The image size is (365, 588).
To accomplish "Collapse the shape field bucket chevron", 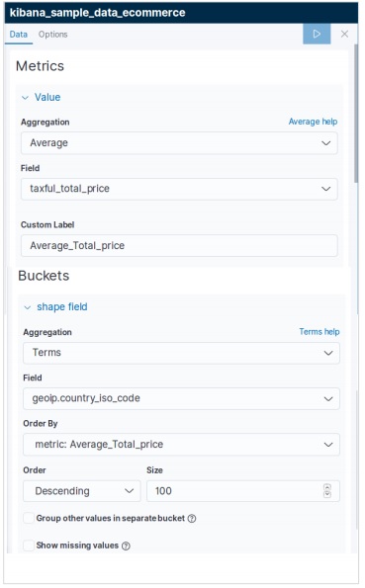I will (27, 307).
